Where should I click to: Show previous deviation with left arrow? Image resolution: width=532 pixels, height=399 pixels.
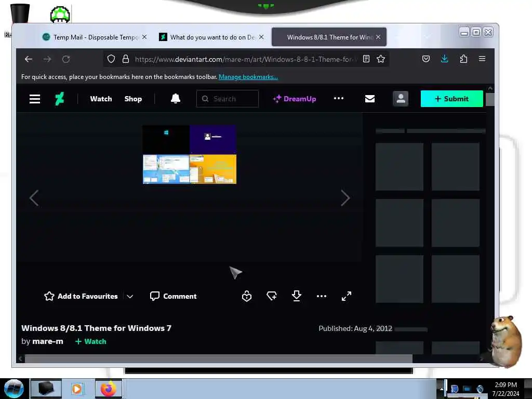pyautogui.click(x=34, y=198)
